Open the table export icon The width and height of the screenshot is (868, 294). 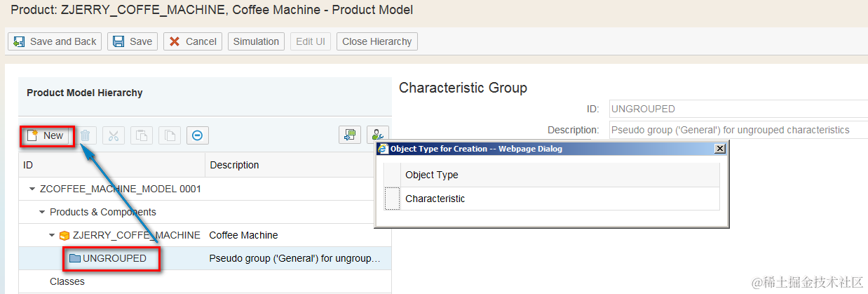[x=349, y=135]
